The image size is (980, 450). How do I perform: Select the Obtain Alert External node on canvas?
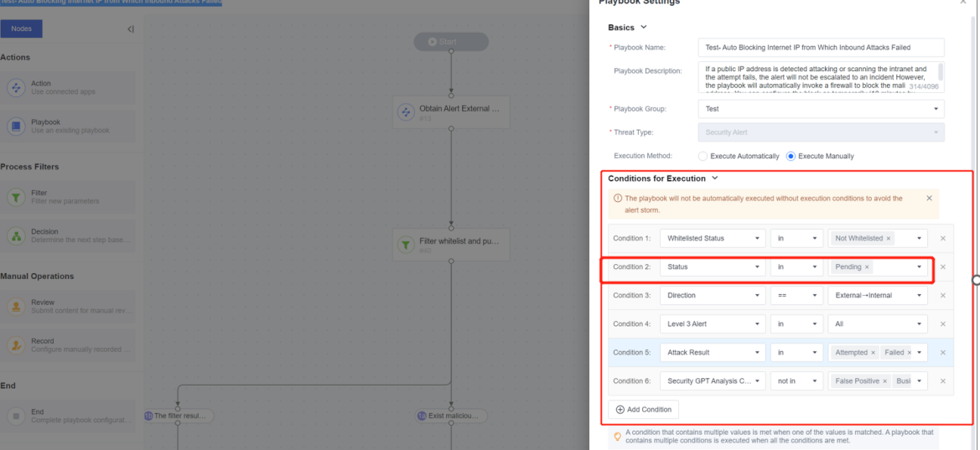point(451,112)
